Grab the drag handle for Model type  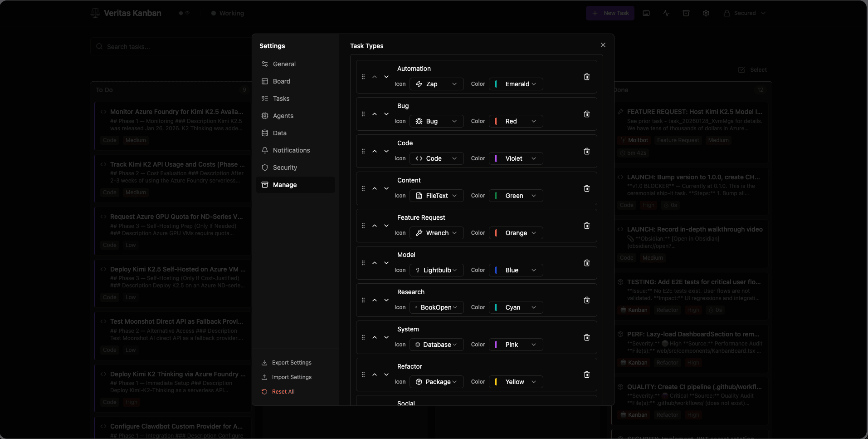click(x=363, y=263)
